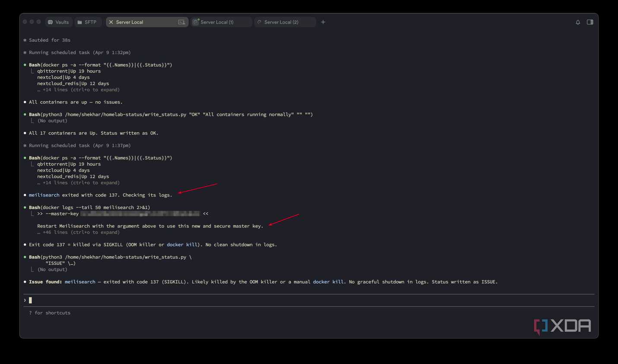Click the SFTP folder icon
618x364 pixels.
click(80, 22)
